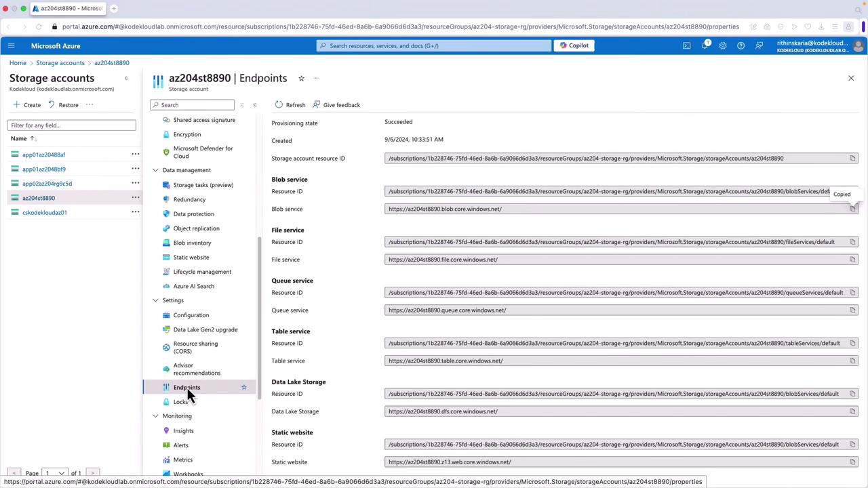Focus the top Search resources, services, and docs box

434,45
